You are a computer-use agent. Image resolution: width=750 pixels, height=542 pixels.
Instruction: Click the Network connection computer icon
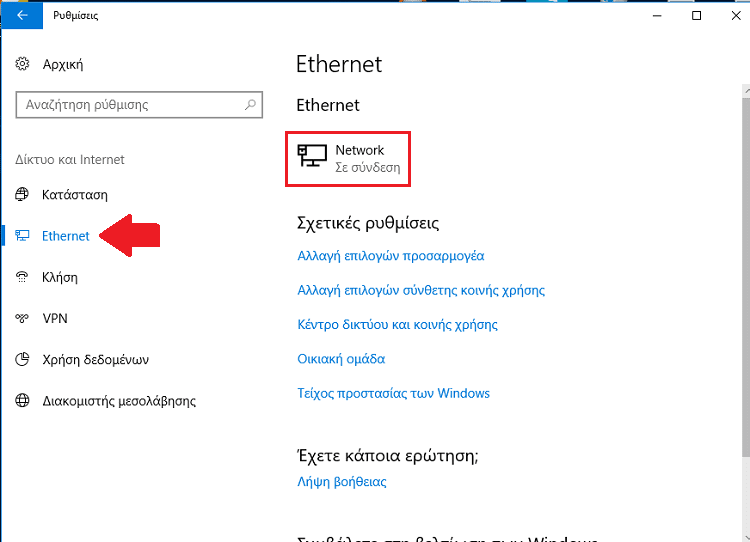coord(312,156)
